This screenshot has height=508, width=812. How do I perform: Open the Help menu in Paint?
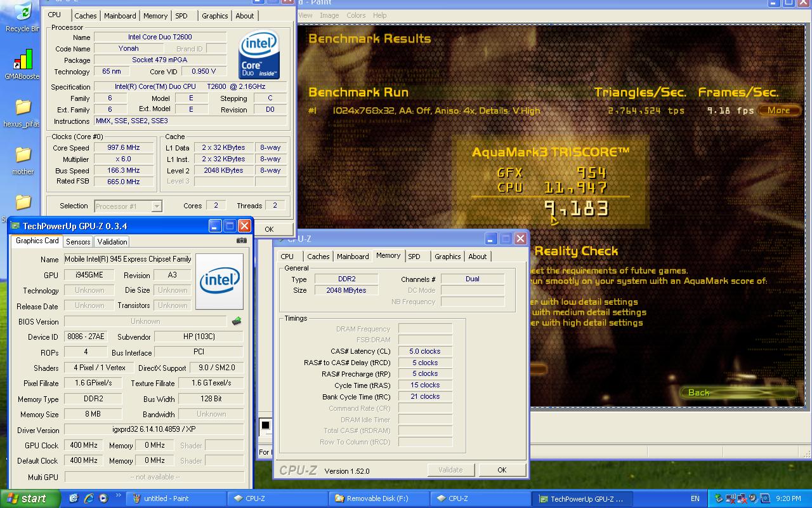click(x=380, y=15)
